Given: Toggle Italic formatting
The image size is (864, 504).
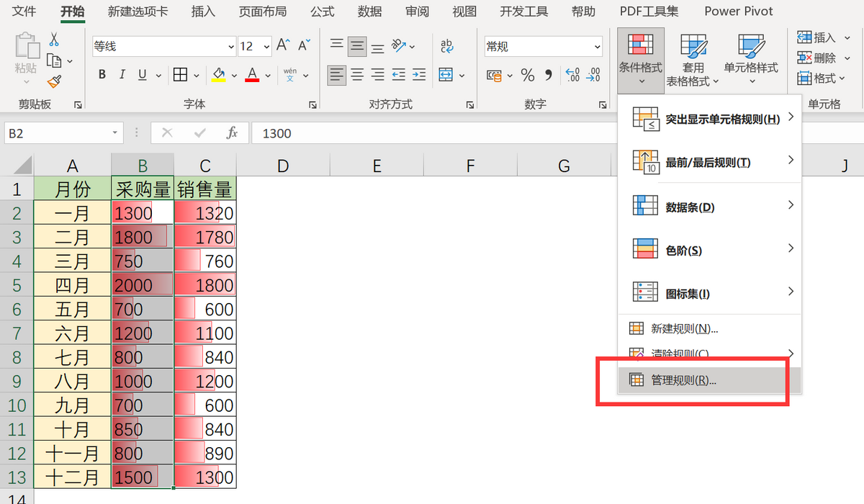Looking at the screenshot, I should 122,75.
